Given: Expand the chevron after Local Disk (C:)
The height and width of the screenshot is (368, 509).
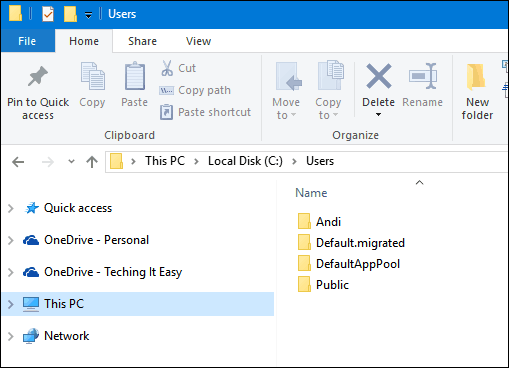Looking at the screenshot, I should point(294,162).
